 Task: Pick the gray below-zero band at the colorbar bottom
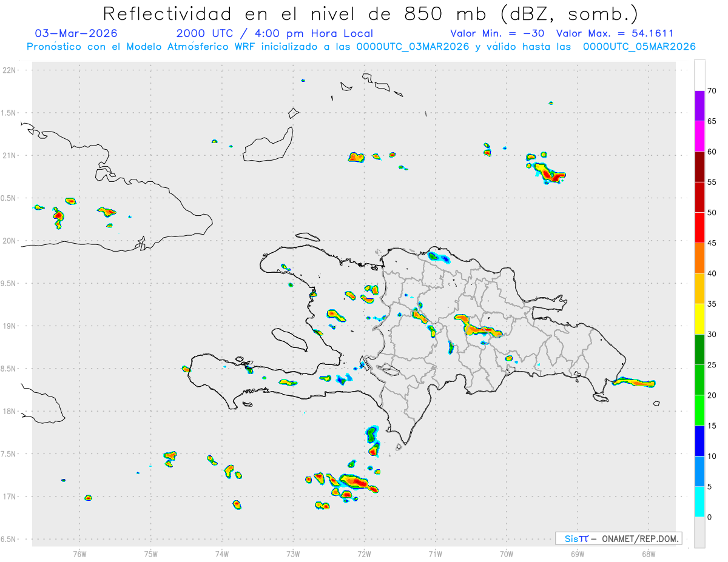pos(700,532)
